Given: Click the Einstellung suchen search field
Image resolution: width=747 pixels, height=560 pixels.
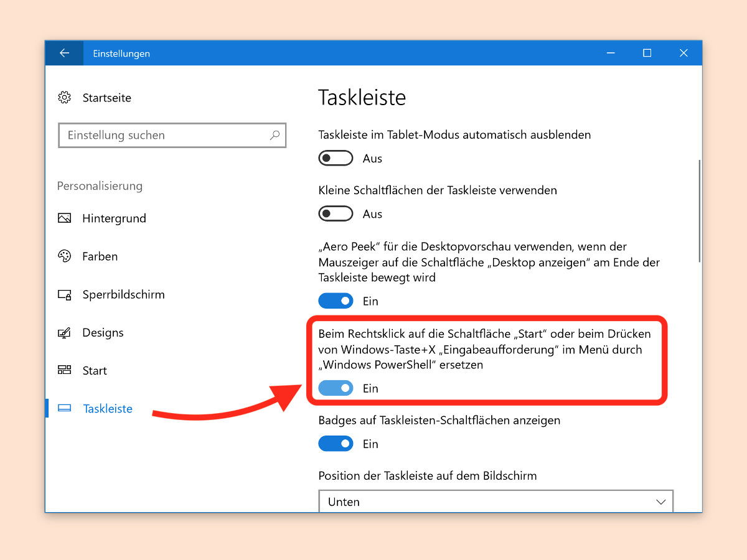Looking at the screenshot, I should (172, 135).
